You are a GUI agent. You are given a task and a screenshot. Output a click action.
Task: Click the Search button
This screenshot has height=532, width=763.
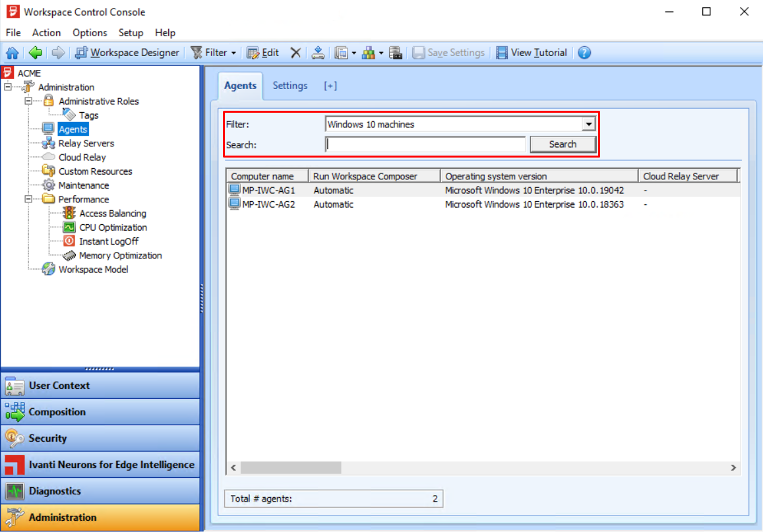click(563, 144)
